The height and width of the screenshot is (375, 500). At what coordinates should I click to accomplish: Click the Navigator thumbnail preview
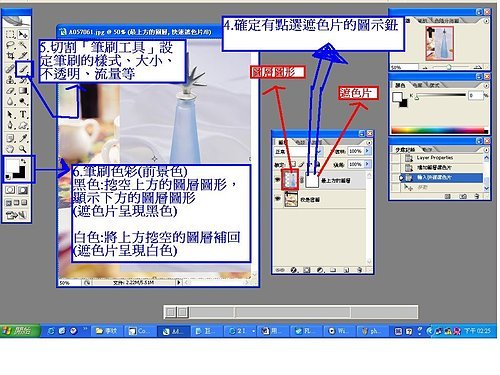(x=440, y=44)
